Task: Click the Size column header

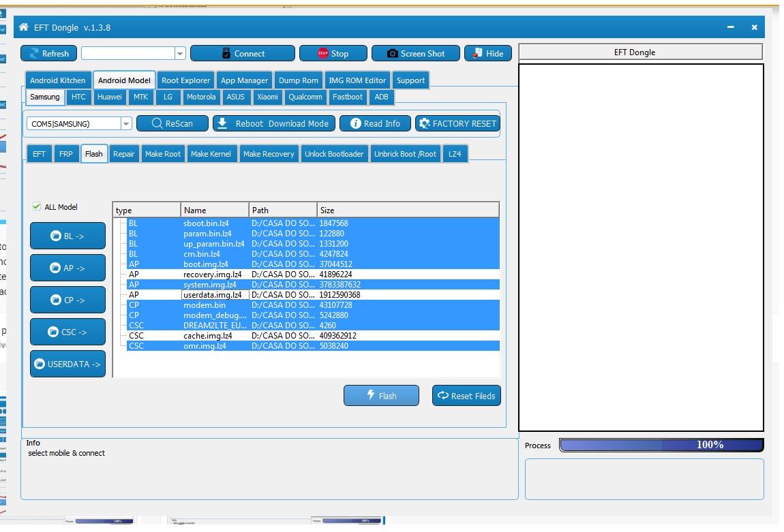Action: coord(408,210)
